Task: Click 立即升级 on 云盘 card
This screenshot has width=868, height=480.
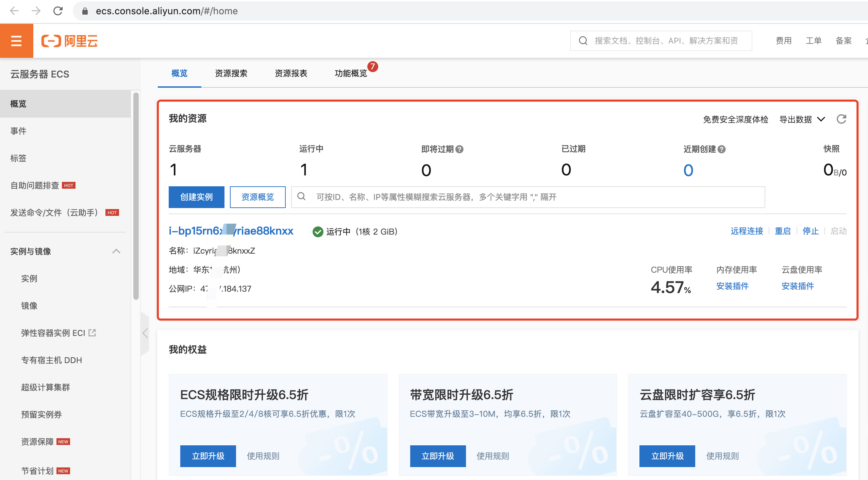Action: pyautogui.click(x=667, y=456)
